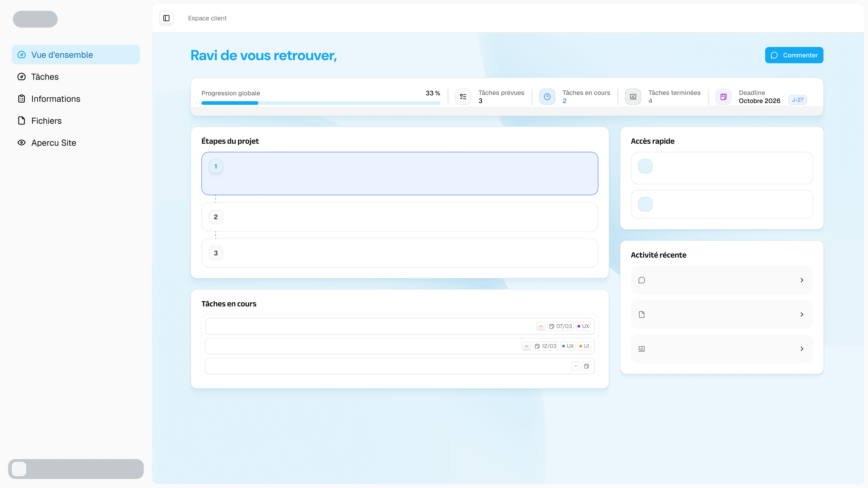
Task: Click the Accès rapide heading
Action: click(x=653, y=141)
